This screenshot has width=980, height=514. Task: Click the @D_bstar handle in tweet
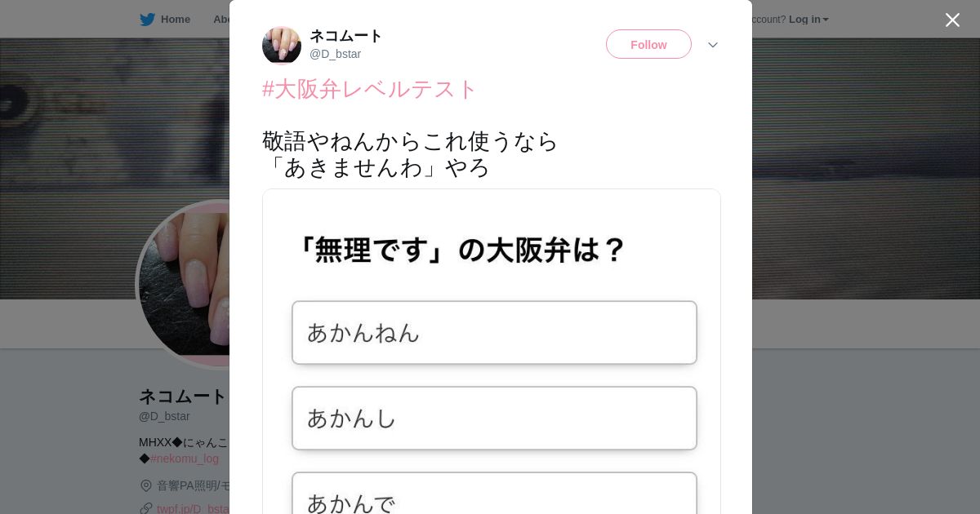pyautogui.click(x=335, y=54)
